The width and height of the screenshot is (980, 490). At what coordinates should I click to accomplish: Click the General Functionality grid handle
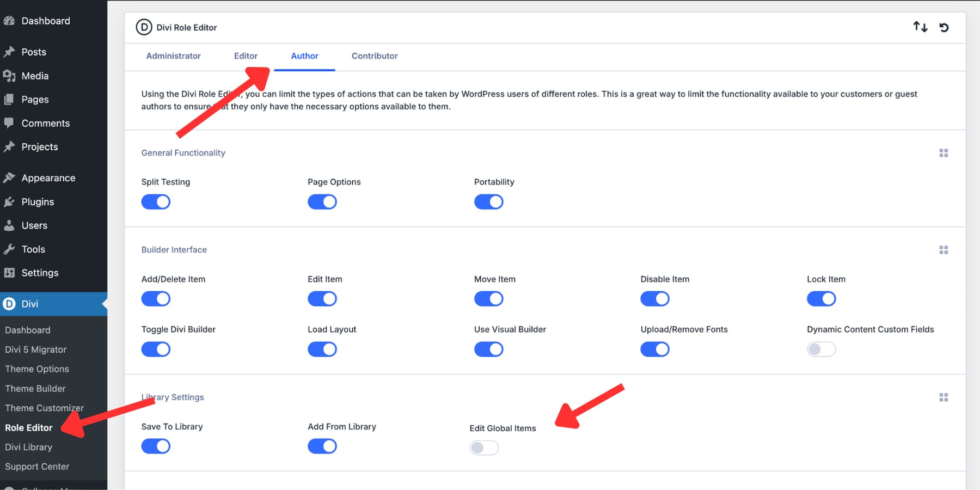pyautogui.click(x=944, y=153)
